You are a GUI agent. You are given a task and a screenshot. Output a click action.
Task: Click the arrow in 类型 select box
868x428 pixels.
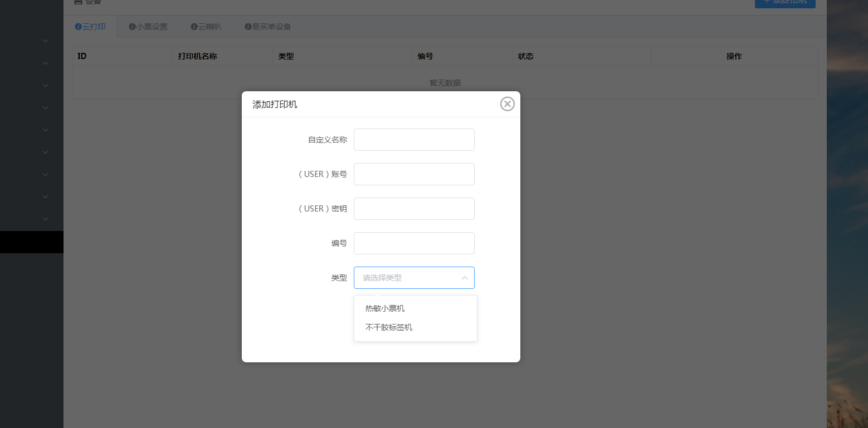coord(465,278)
